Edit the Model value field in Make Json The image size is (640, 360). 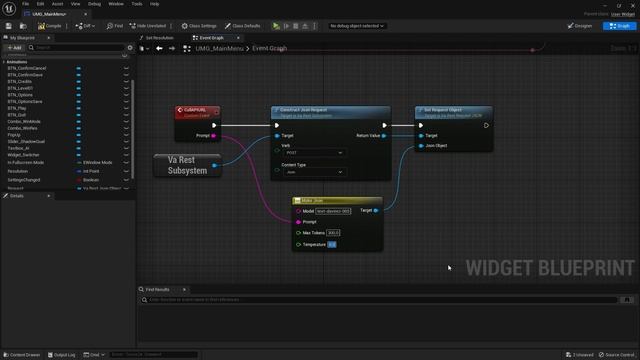pos(333,211)
